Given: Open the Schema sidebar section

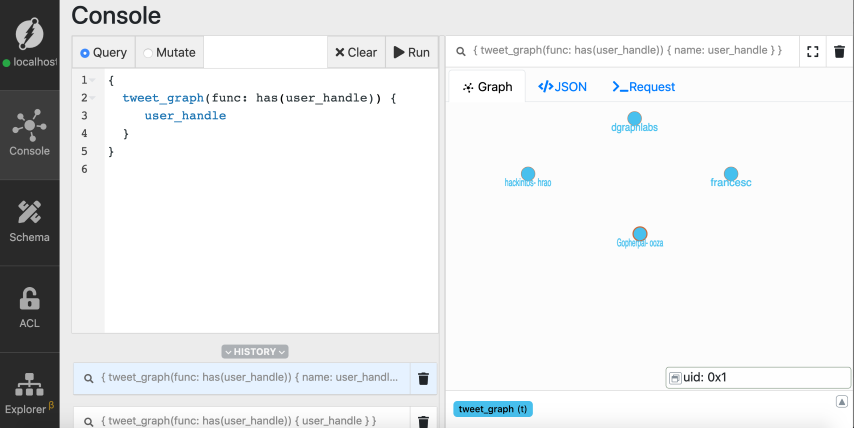Looking at the screenshot, I should click(29, 221).
